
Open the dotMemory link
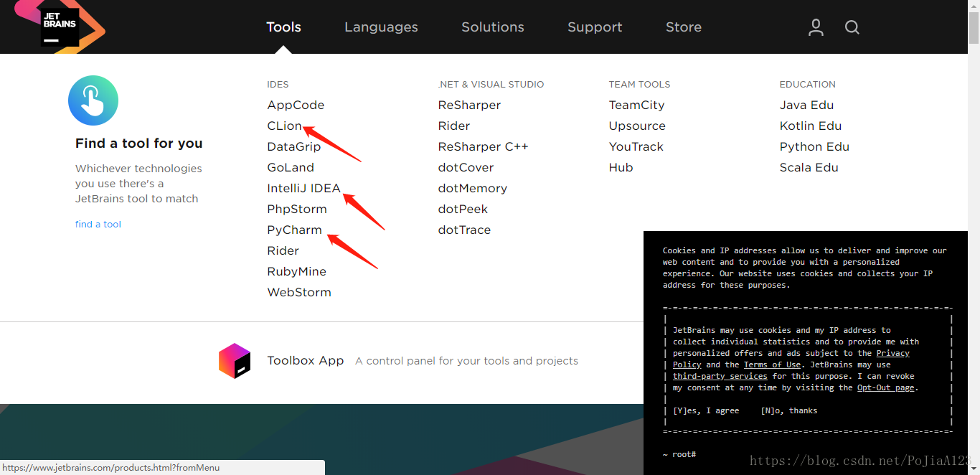(x=473, y=188)
